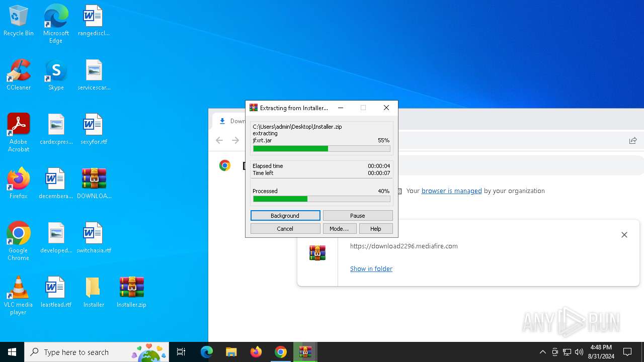This screenshot has height=362, width=644.
Task: Open Microsoft Edge desktop shortcut
Action: click(56, 24)
